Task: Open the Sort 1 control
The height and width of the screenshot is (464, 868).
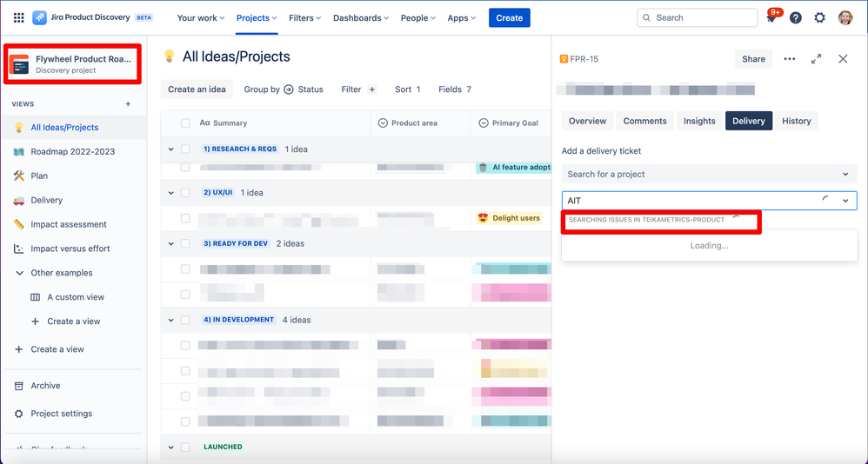Action: 407,89
